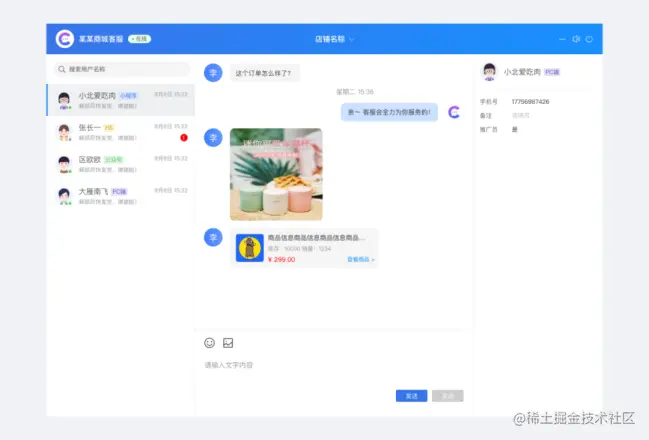Open the 区欧欧 conversation
Screen dimensions: 649x440
tap(120, 164)
